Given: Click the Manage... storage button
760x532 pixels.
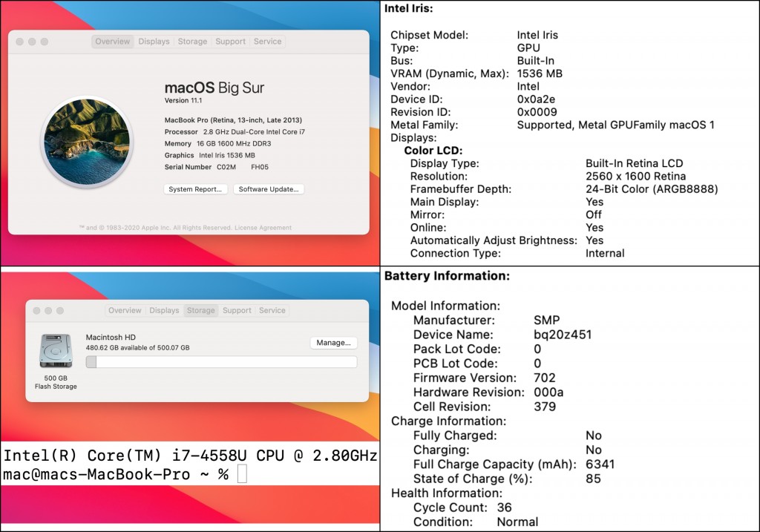Looking at the screenshot, I should click(333, 343).
